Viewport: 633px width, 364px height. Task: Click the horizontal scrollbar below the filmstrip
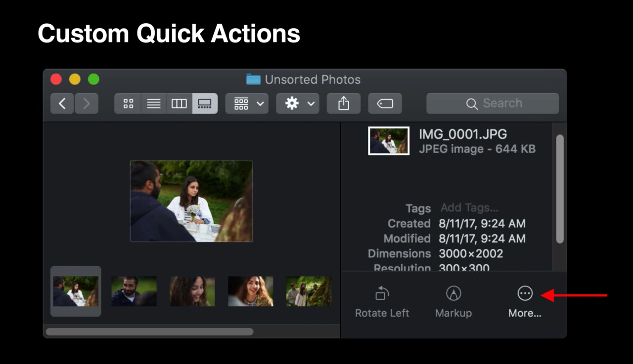click(x=148, y=331)
